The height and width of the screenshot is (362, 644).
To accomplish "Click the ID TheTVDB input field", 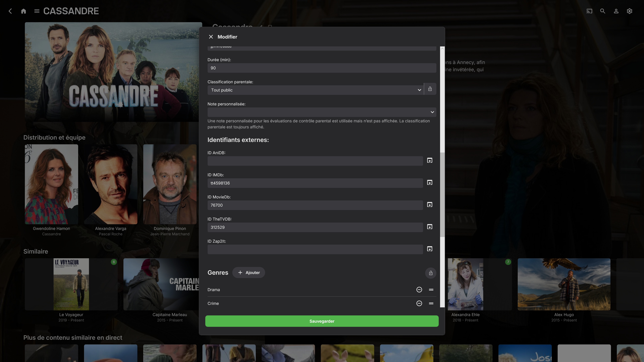I will click(315, 227).
